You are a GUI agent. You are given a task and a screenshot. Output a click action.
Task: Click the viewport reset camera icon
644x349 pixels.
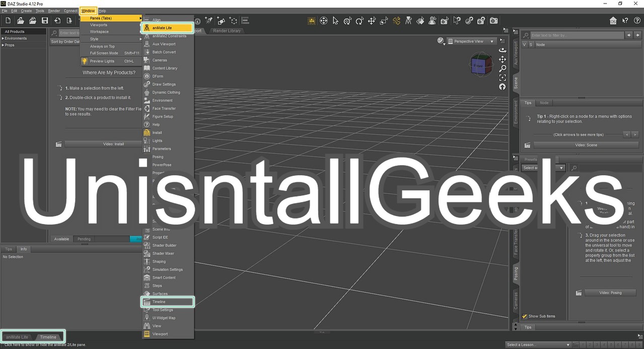point(503,87)
